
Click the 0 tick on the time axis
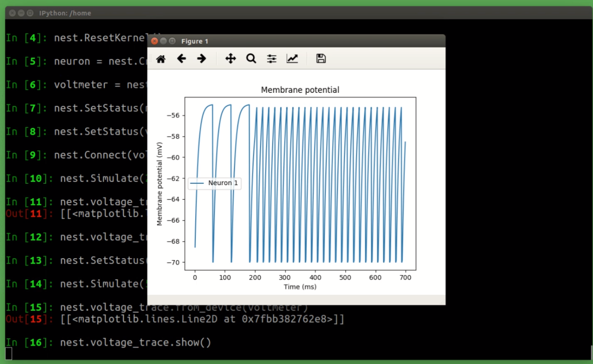coord(195,277)
